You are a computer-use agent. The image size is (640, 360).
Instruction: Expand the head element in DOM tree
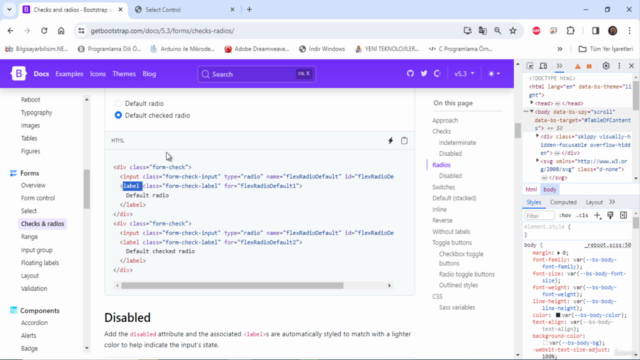(532, 103)
